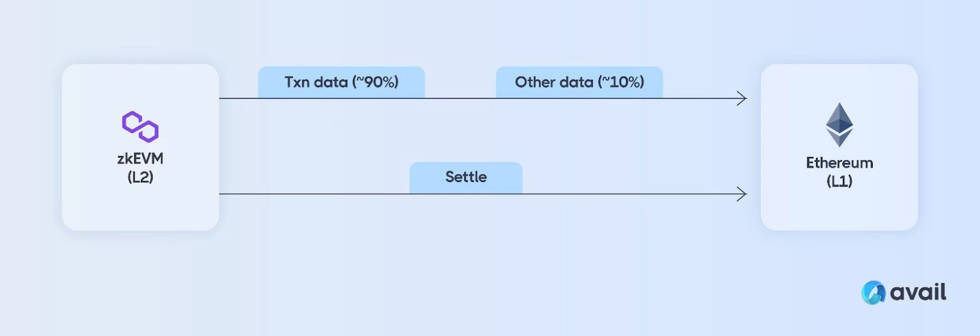Click the "Ethereum" text

(x=839, y=163)
